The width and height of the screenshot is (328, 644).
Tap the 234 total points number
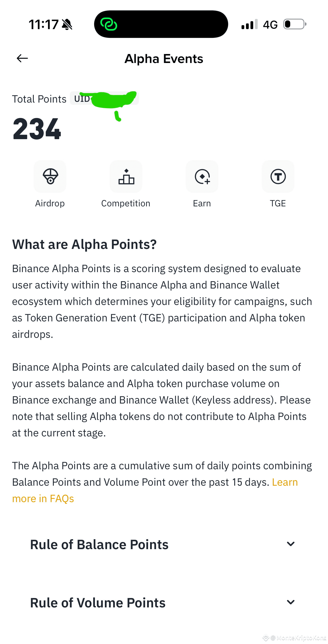37,129
